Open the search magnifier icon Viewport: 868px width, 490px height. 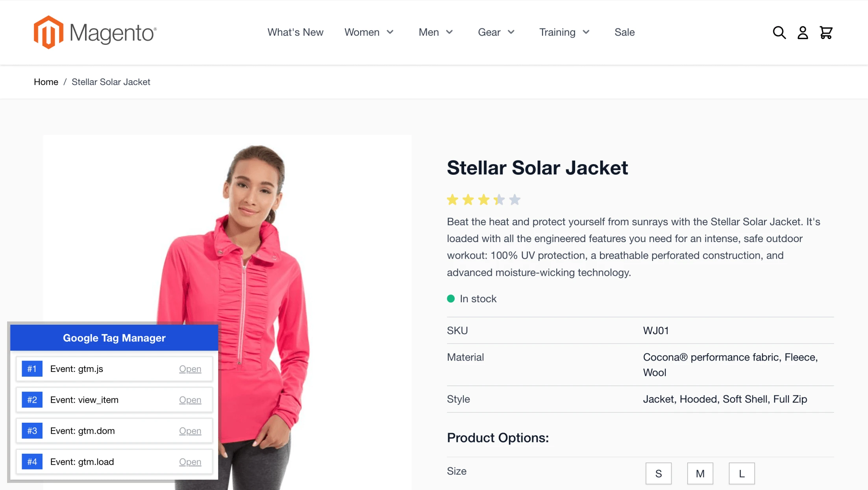(779, 32)
